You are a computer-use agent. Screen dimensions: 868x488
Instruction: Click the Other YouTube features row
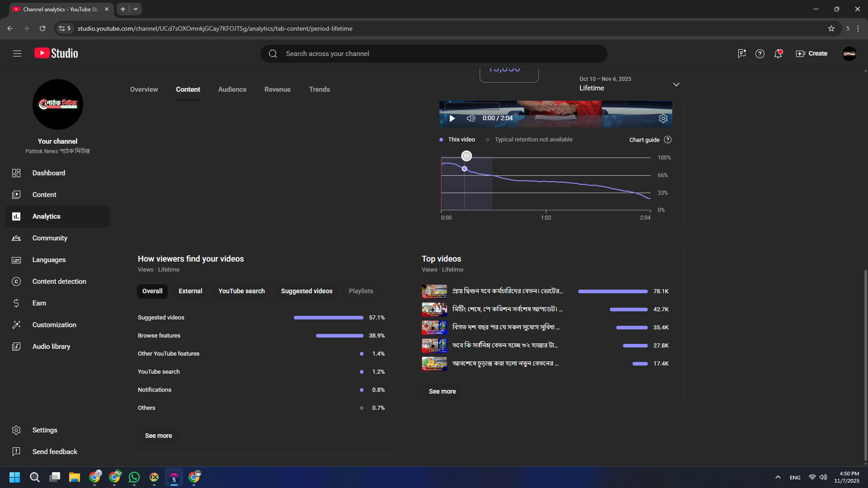click(x=261, y=354)
